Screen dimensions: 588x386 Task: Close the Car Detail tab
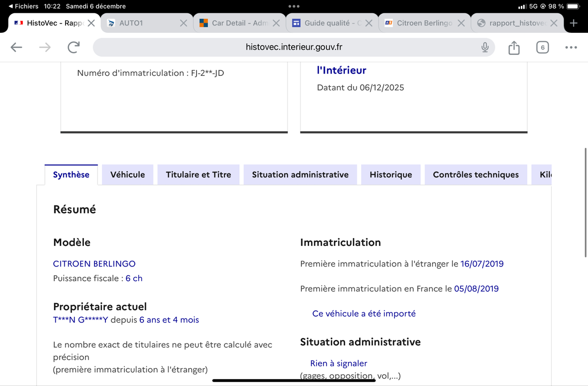point(276,23)
